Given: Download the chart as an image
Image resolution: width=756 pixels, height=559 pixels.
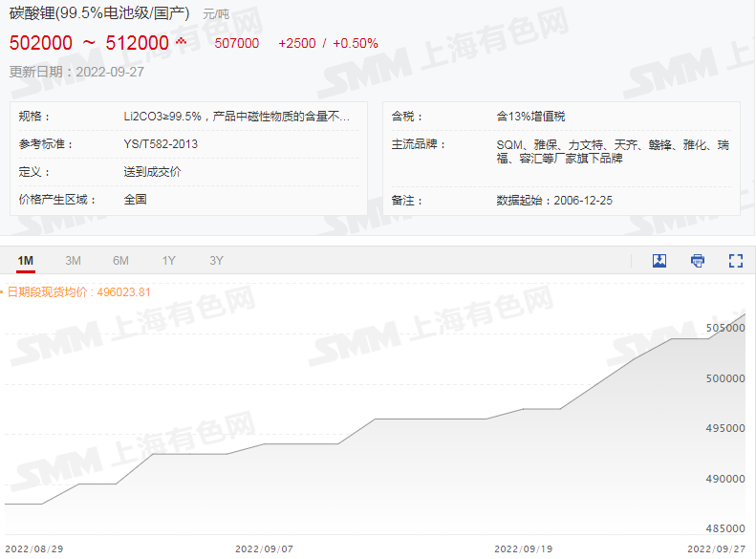Looking at the screenshot, I should click(659, 261).
